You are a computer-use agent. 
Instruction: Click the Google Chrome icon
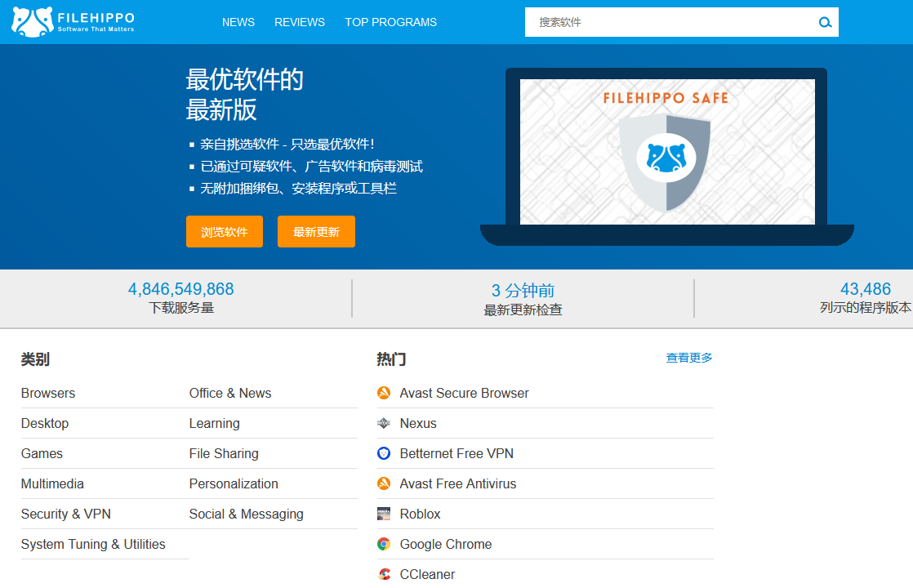(384, 544)
